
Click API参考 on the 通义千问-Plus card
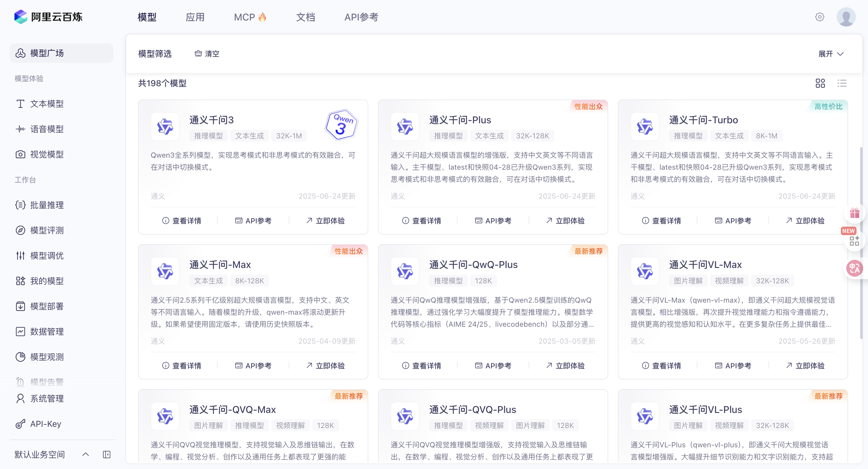493,221
